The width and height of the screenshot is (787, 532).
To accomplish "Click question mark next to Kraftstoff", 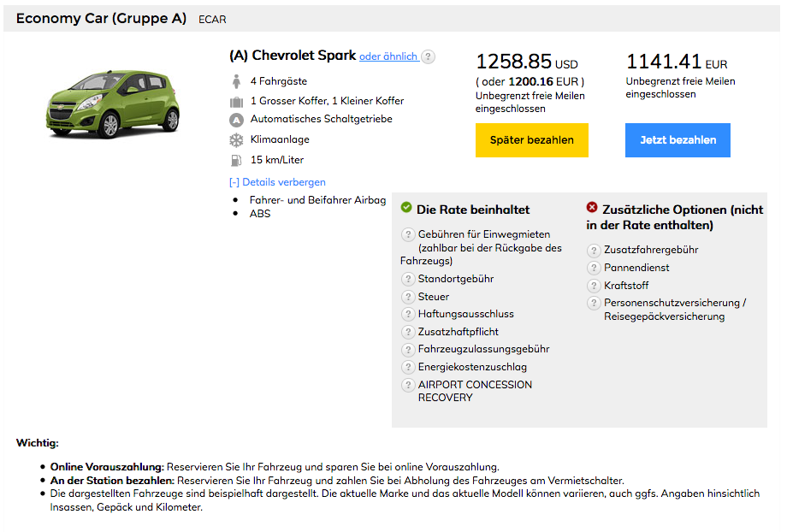I will click(x=594, y=286).
